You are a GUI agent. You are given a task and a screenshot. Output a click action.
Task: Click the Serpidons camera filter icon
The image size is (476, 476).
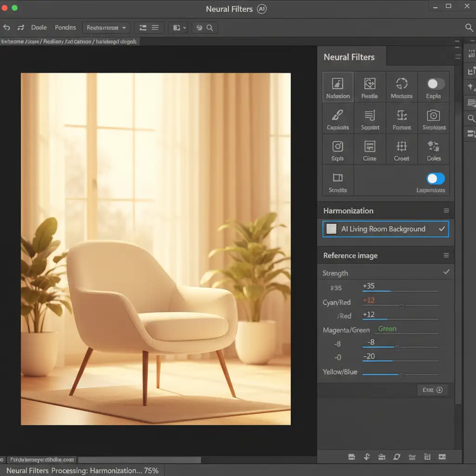[x=434, y=115]
